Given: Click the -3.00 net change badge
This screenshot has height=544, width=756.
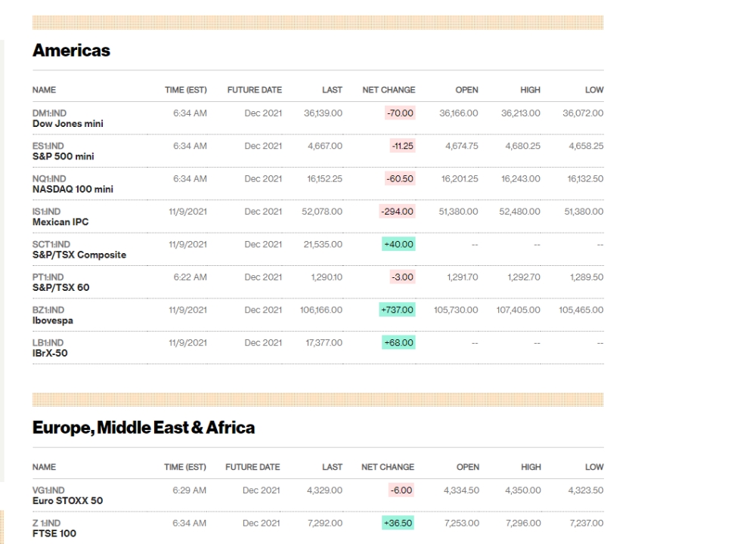Looking at the screenshot, I should point(402,277).
